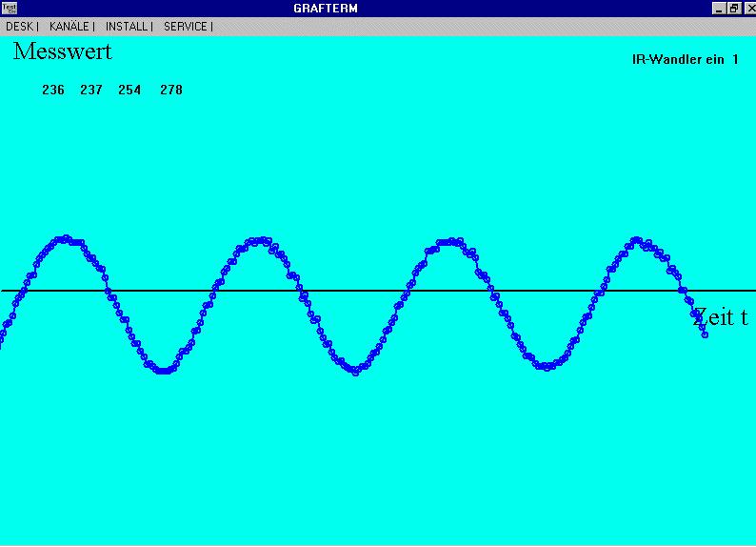
Task: Minimize the GRAFTERM window
Action: click(719, 8)
